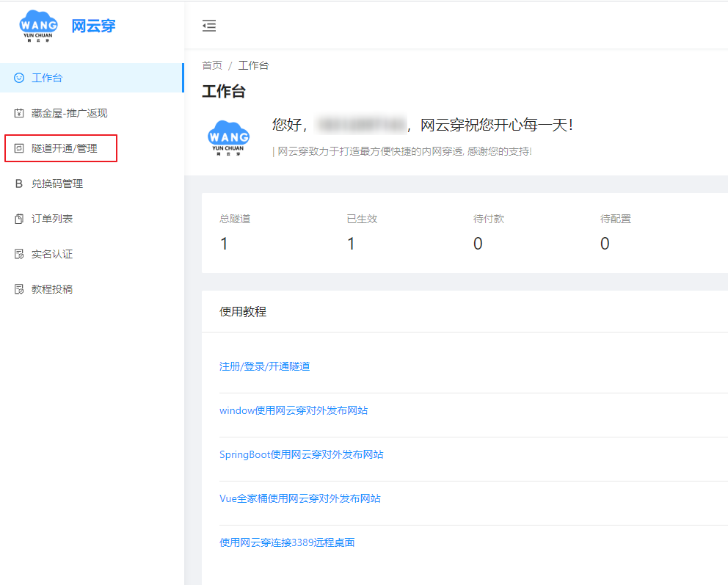Click the document icon beside 教程投稿
This screenshot has width=728, height=585.
point(19,289)
